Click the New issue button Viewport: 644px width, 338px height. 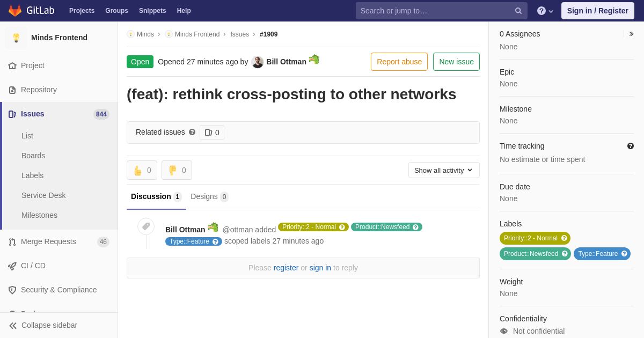point(456,62)
